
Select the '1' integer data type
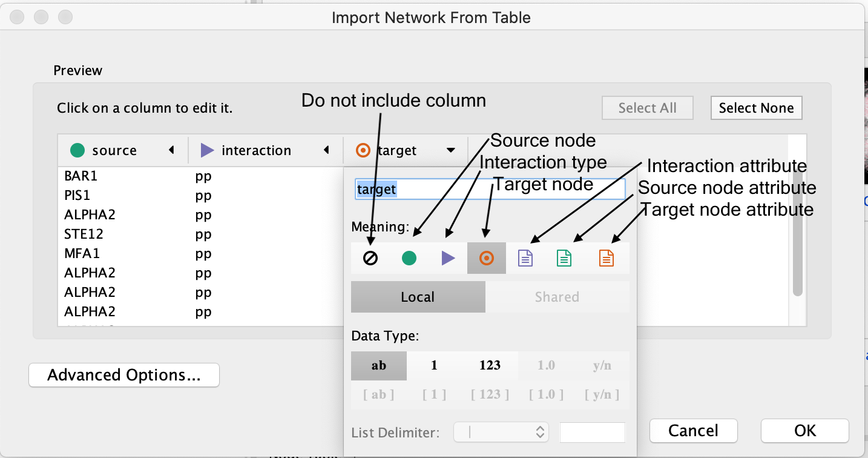434,365
